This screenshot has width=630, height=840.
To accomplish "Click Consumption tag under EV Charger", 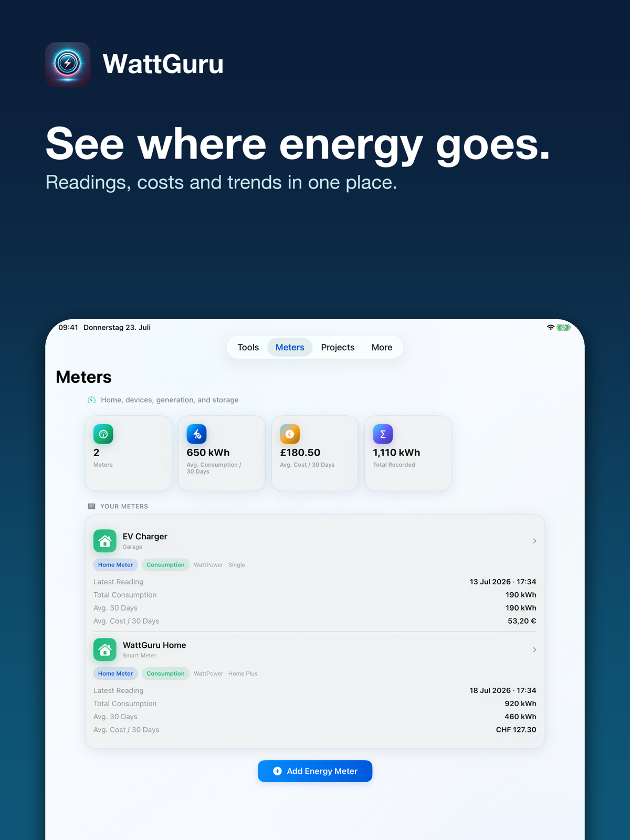I will click(x=165, y=565).
